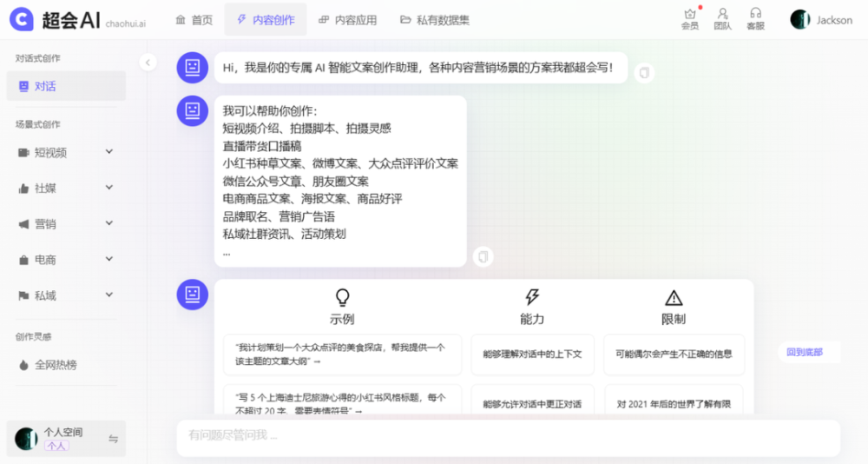Click the 私域 flag icon
868x464 pixels.
pos(23,296)
